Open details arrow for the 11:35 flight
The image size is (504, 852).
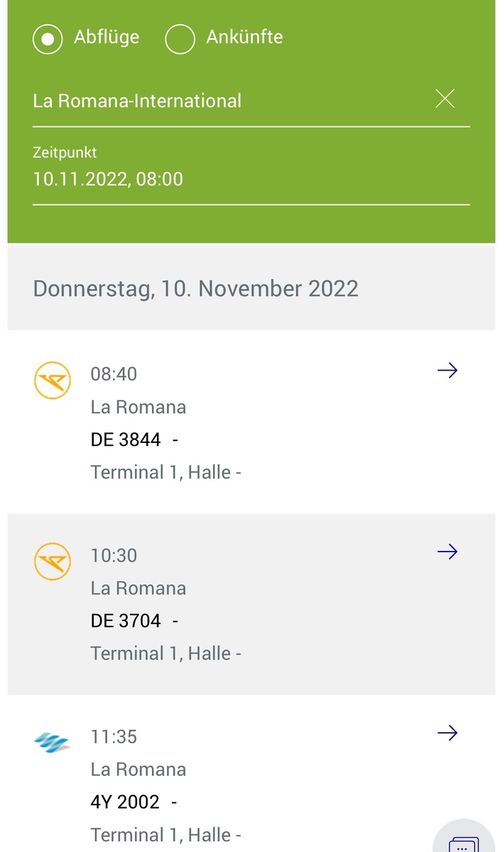coord(447,733)
